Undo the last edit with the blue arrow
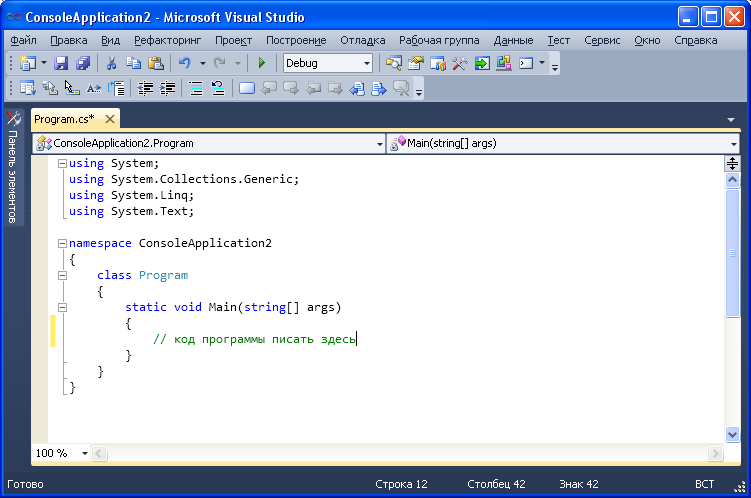 click(185, 63)
